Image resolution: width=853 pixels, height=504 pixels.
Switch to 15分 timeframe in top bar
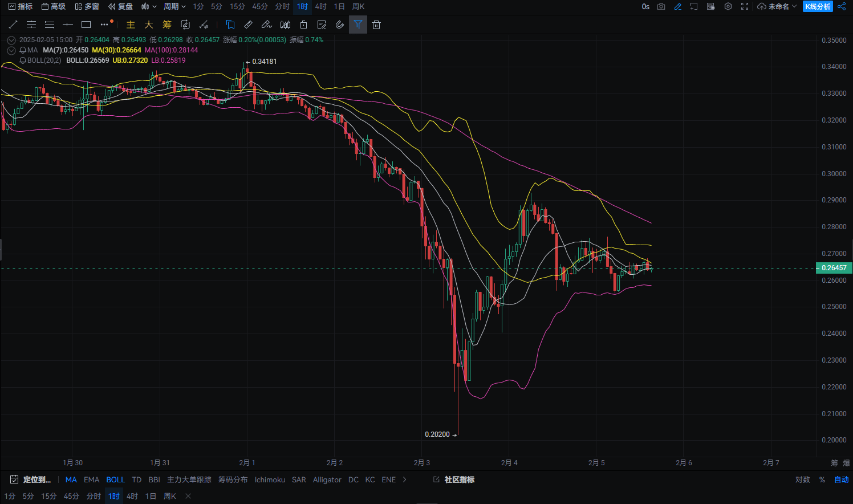click(237, 6)
